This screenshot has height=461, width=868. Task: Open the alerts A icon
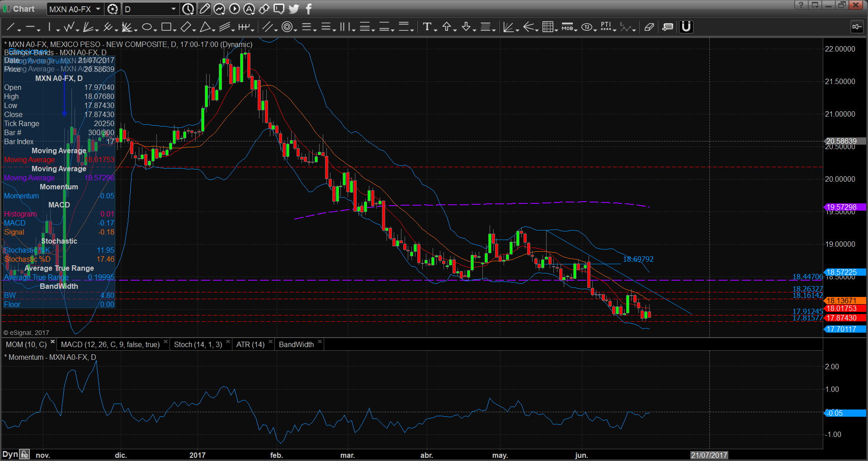(249, 9)
